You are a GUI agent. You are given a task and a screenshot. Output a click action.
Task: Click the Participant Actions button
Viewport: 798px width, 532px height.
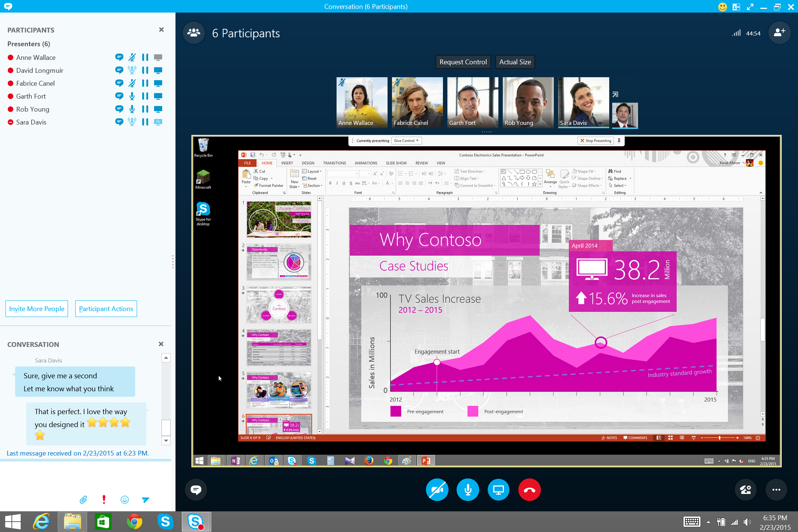106,308
